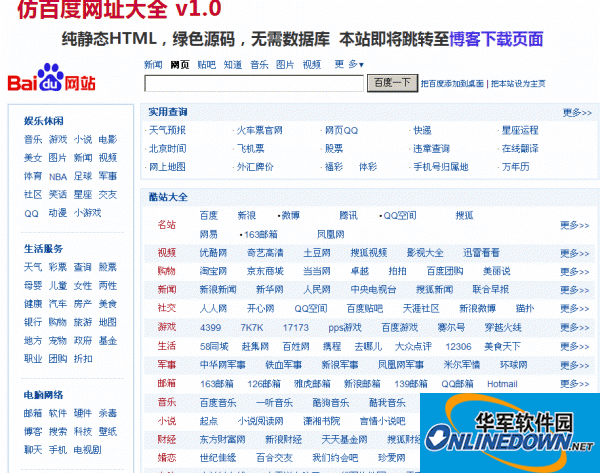Screen dimensions: 600x473
Task: Open 百度 in the 名站 row
Action: click(209, 215)
